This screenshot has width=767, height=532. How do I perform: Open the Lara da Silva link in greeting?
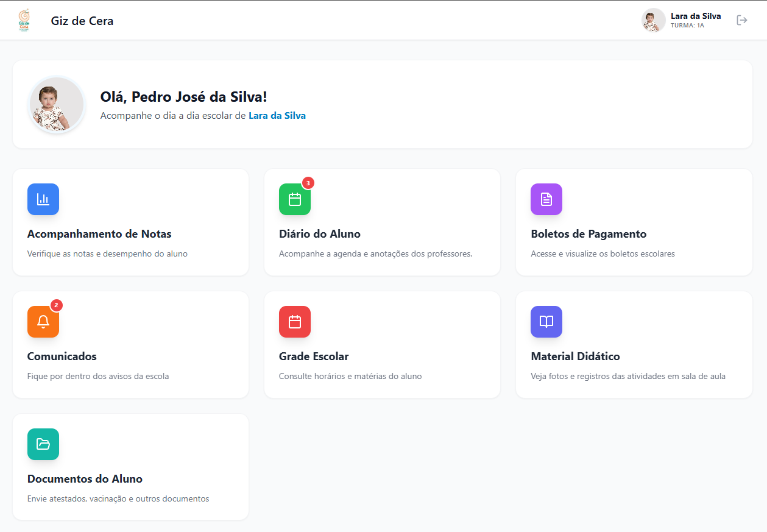[277, 115]
